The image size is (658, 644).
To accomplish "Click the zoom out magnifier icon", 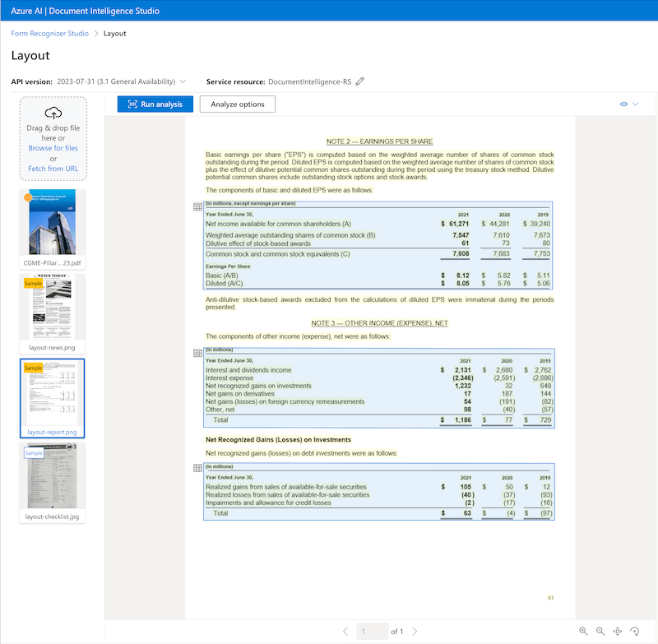I will 600,631.
